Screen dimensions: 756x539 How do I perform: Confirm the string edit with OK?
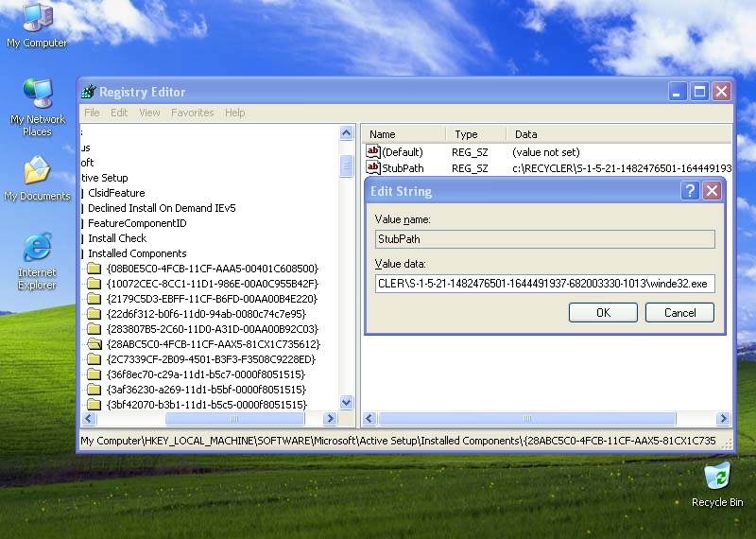[603, 313]
